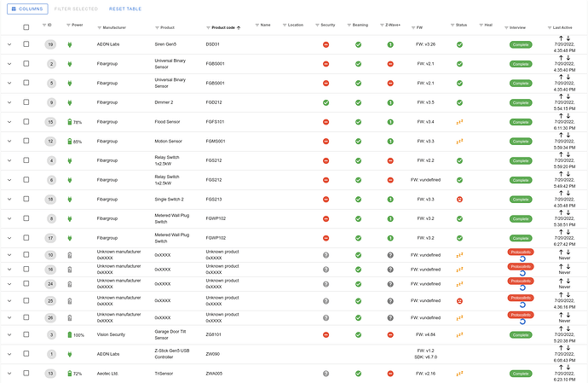Viewport: 588px width, 383px height.
Task: Click node ID 13 badge
Action: pos(50,374)
